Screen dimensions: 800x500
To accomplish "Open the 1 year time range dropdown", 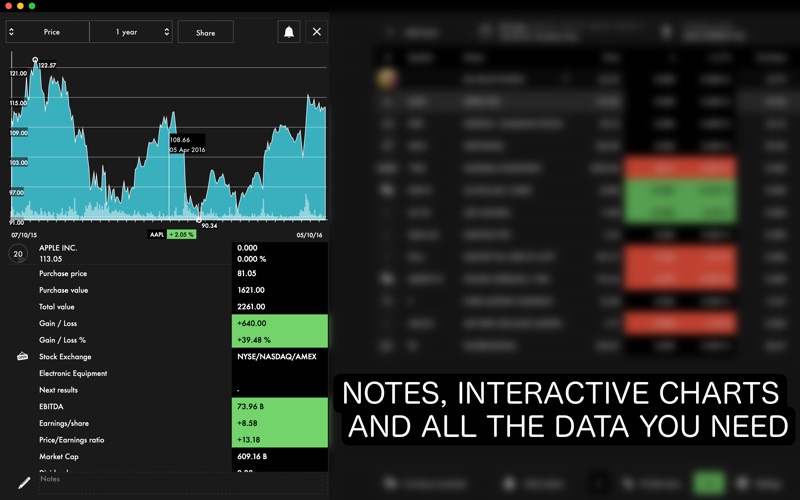I will click(x=130, y=32).
